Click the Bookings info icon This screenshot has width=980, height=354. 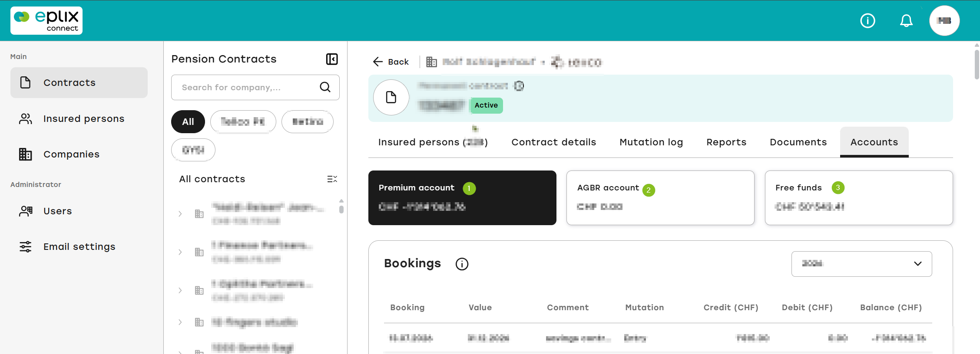[462, 264]
